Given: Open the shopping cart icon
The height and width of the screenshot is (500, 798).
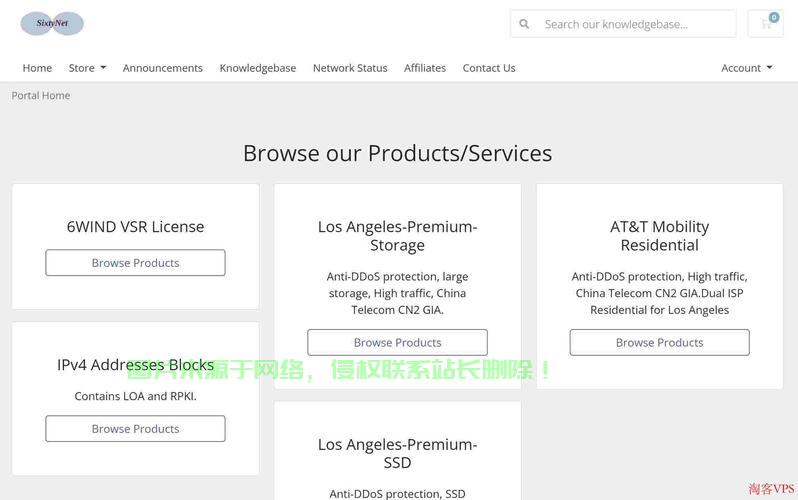Looking at the screenshot, I should point(765,23).
